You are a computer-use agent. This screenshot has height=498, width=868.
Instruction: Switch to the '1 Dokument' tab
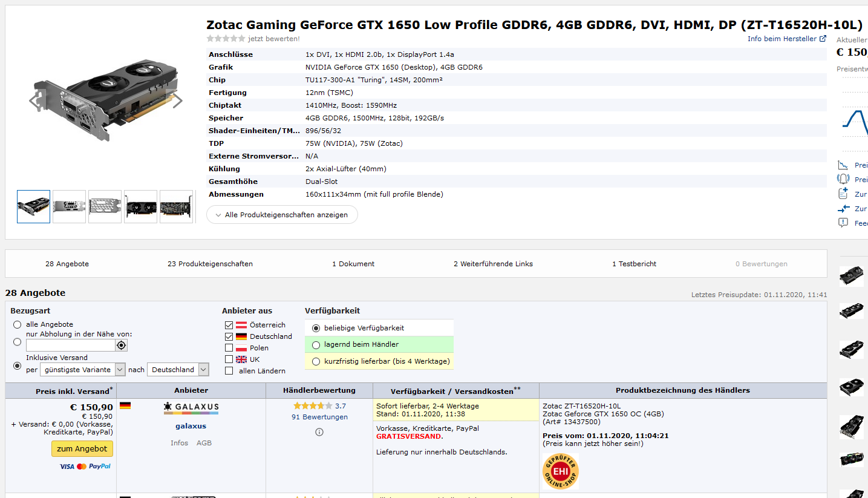click(353, 264)
